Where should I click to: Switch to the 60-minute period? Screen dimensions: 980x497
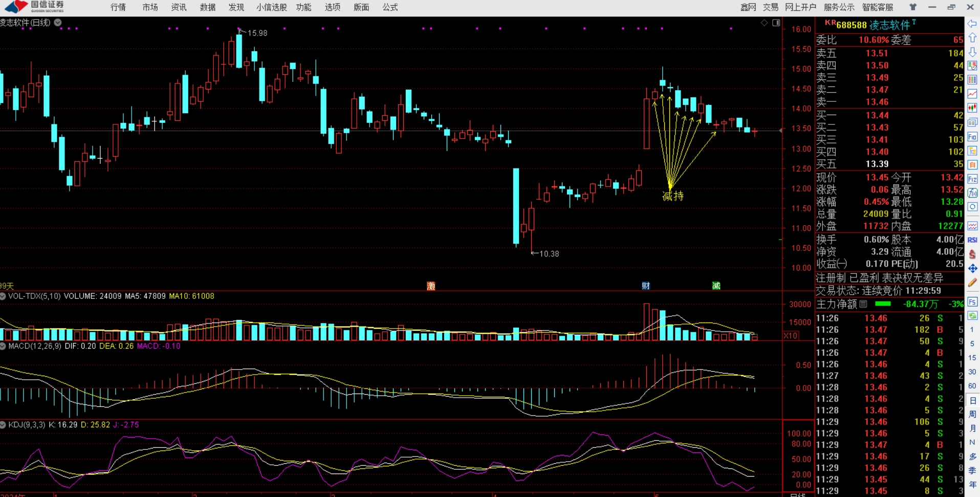pos(972,386)
